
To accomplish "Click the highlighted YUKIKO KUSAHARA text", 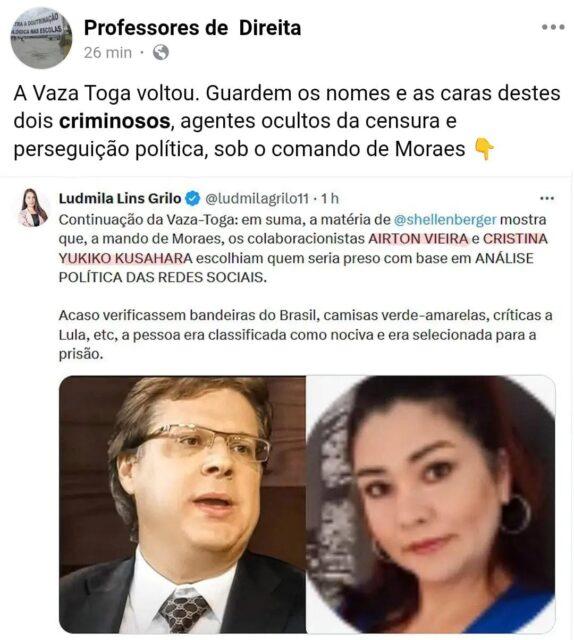I will (x=125, y=258).
